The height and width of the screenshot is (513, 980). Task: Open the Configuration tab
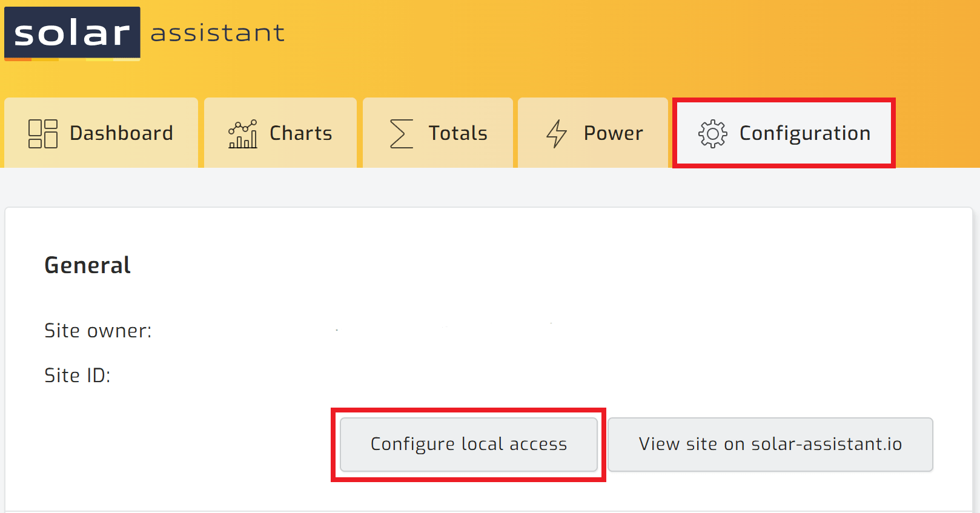pos(784,133)
